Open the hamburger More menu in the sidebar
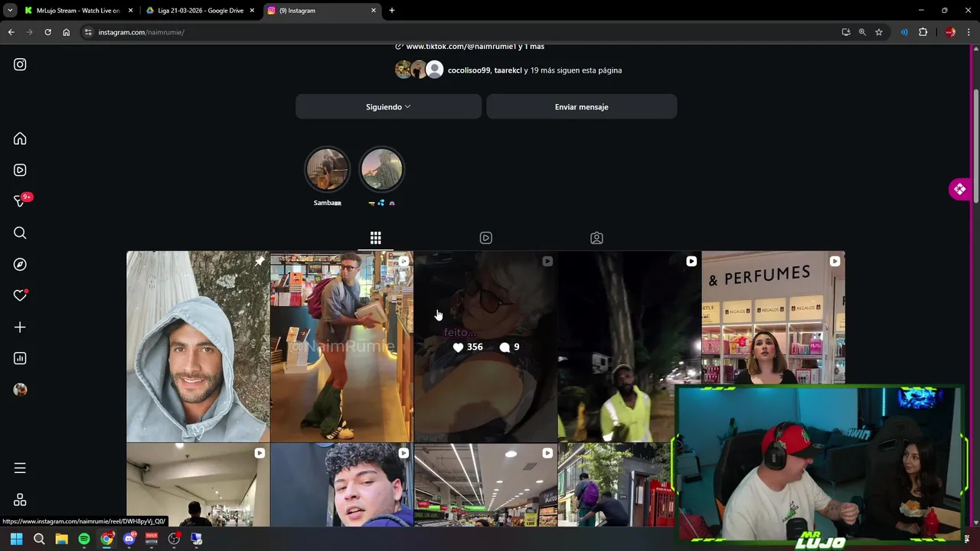The image size is (980, 551). point(20,468)
